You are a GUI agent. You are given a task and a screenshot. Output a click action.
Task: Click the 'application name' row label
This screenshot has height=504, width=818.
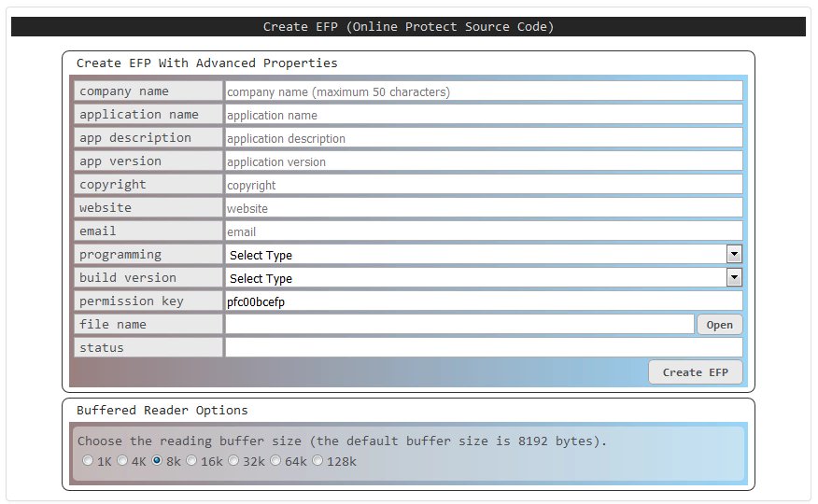[x=148, y=115]
